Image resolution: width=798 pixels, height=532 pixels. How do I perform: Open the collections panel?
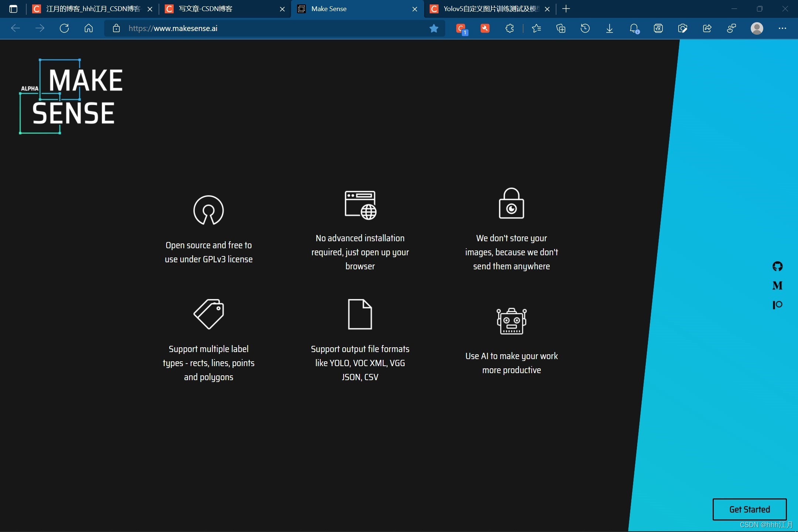point(561,28)
